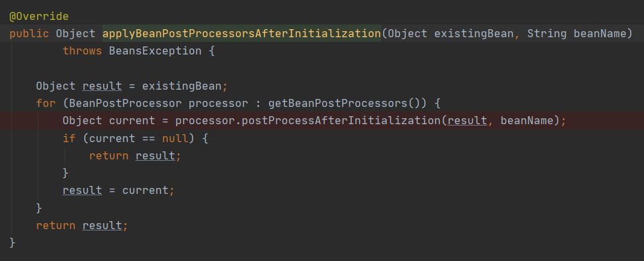Image resolution: width=644 pixels, height=261 pixels.
Task: Select the applyBeanPostProcessorsAfterInitialization method name
Action: click(x=242, y=34)
